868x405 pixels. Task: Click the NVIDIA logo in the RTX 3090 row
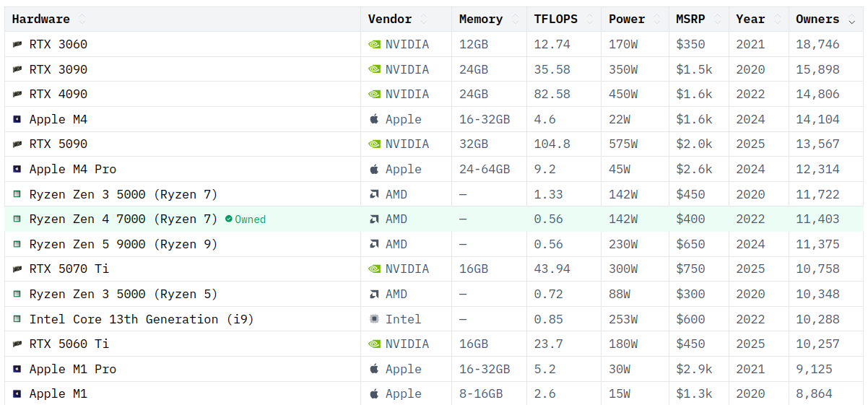(374, 70)
